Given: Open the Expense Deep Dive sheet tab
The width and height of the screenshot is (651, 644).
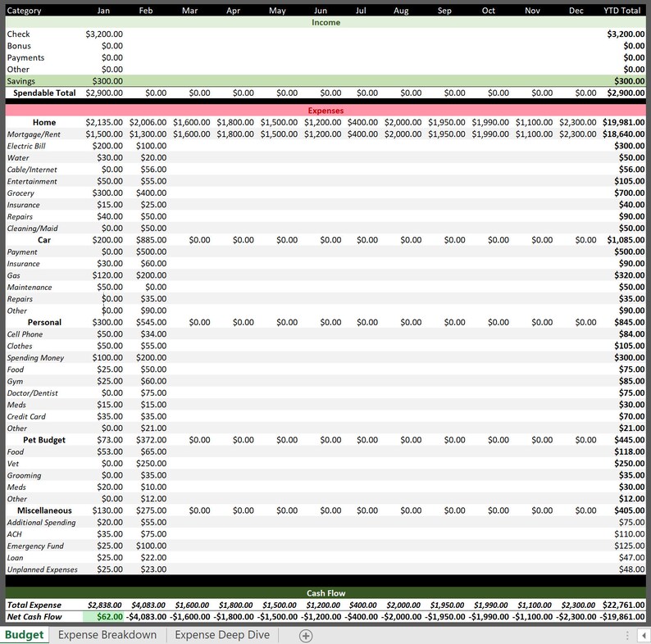Looking at the screenshot, I should point(222,635).
